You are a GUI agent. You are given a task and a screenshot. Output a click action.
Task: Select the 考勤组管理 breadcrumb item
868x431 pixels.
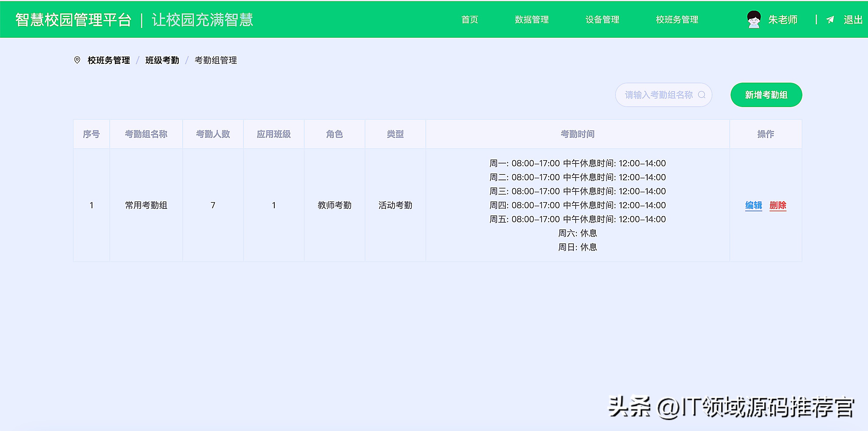point(215,60)
